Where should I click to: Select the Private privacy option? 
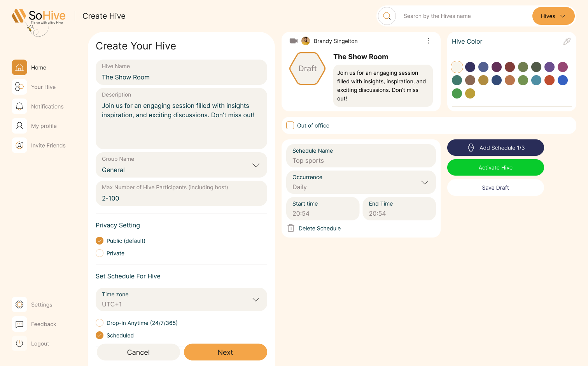(x=100, y=253)
